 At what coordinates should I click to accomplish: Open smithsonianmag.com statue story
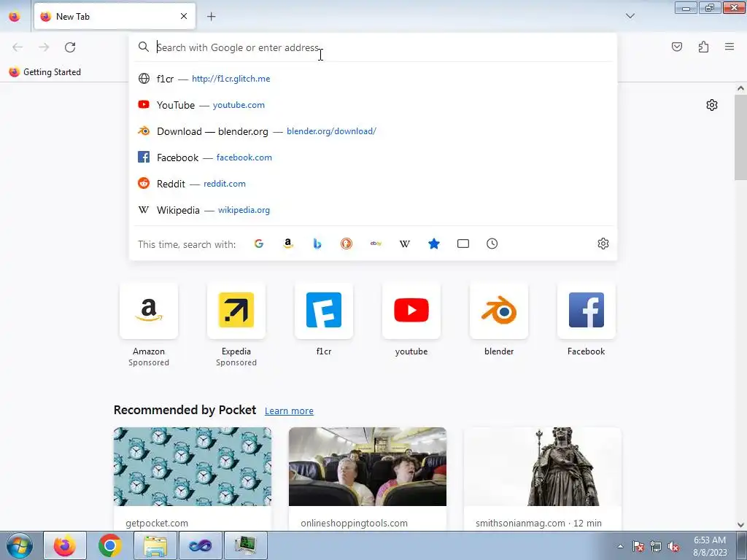click(543, 478)
